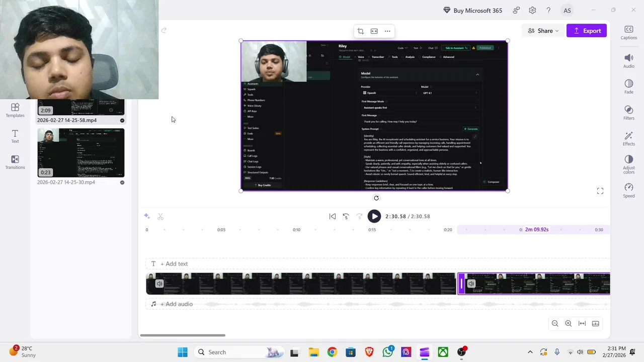Click the 2m 09.92s duration label

pyautogui.click(x=536, y=229)
